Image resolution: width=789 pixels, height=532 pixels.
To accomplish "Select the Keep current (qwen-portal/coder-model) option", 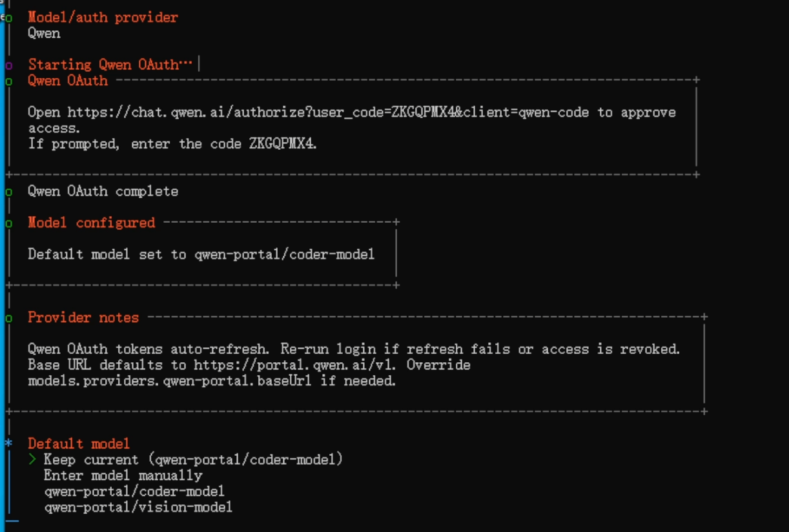I will coord(193,460).
